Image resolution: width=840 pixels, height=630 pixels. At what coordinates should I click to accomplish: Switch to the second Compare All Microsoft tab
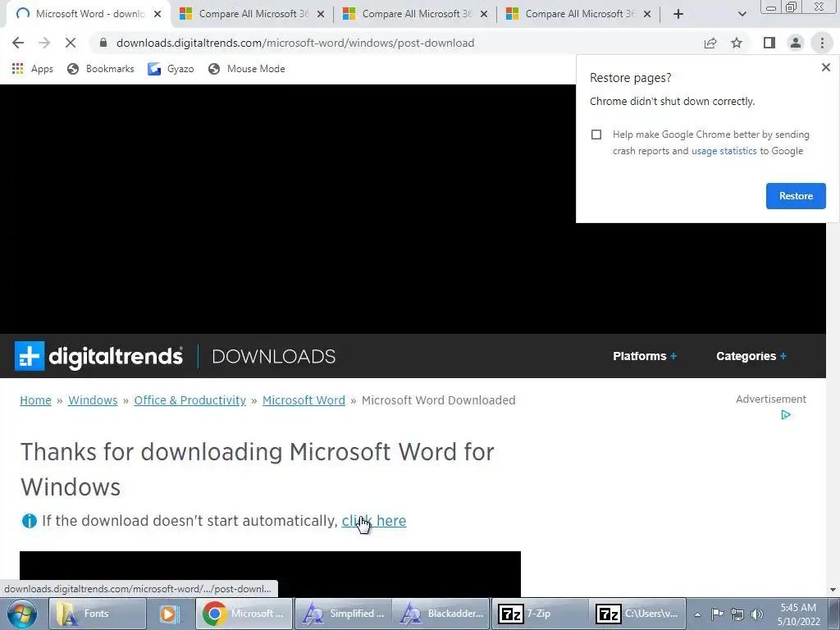pyautogui.click(x=416, y=14)
